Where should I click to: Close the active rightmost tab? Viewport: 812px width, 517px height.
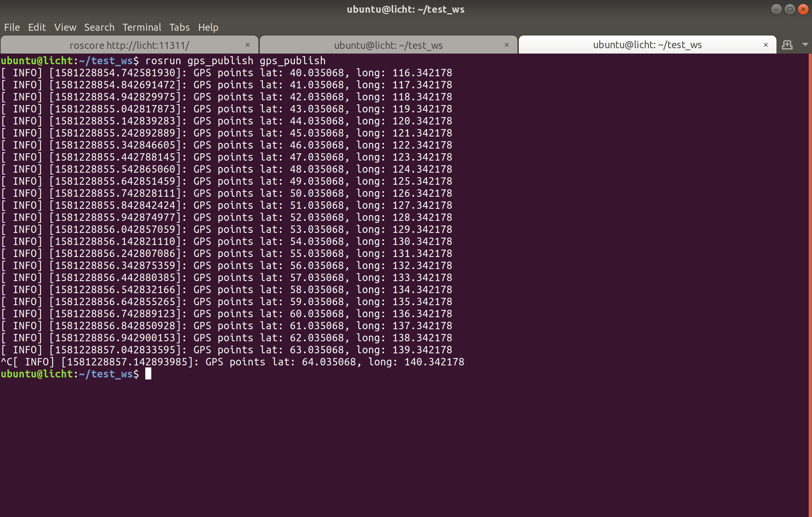tap(765, 45)
